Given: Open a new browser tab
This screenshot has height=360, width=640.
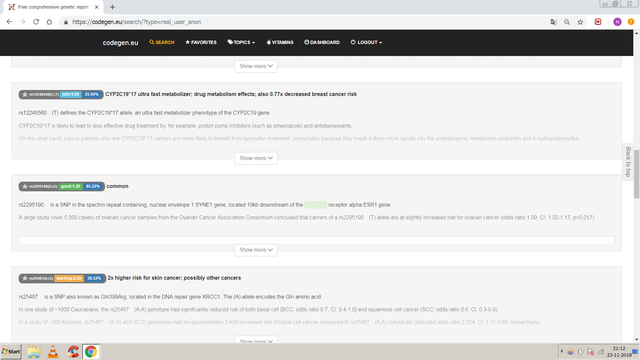Looking at the screenshot, I should 112,7.
